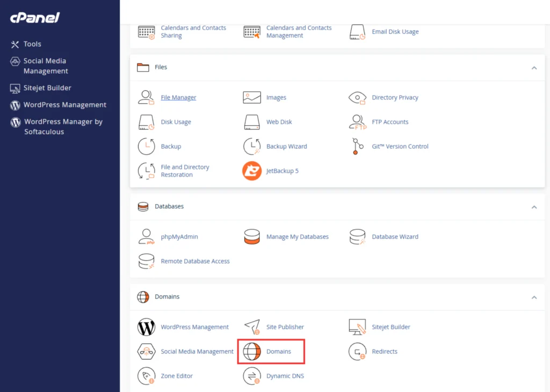Click the Database Wizard icon

click(357, 237)
